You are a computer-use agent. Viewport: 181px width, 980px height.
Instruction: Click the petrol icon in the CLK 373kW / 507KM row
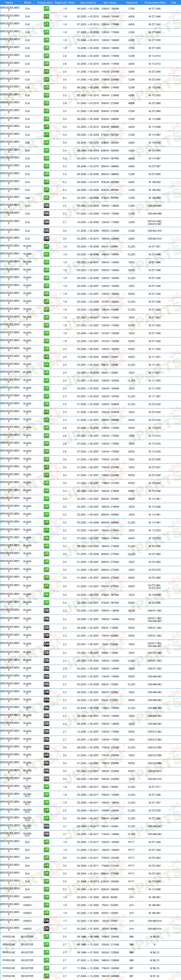[x=46, y=198]
